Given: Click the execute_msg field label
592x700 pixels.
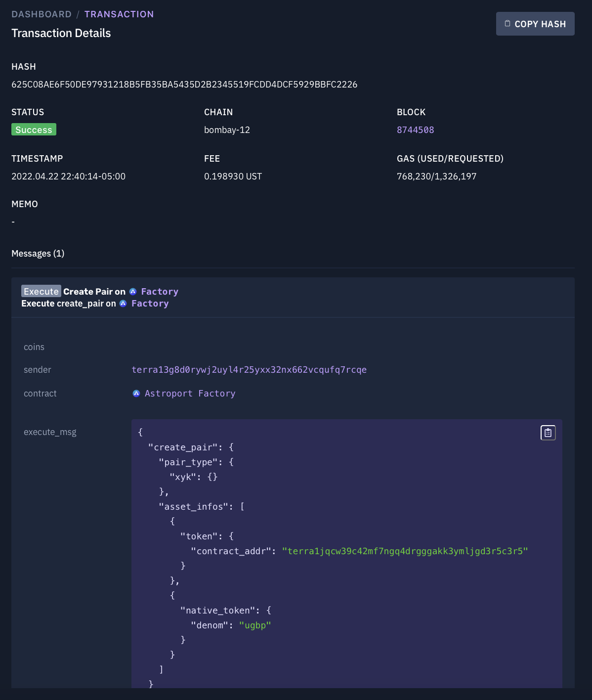Looking at the screenshot, I should pos(50,433).
